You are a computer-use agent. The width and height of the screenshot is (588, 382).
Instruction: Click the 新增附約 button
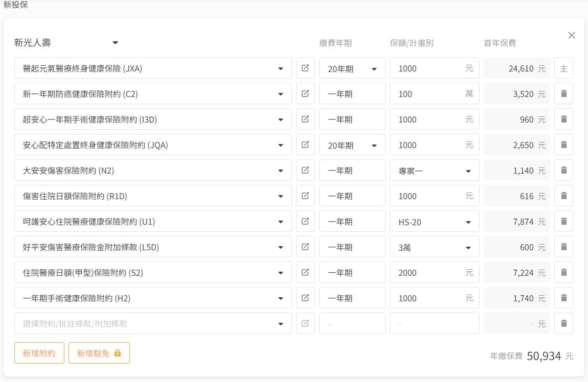(x=39, y=353)
